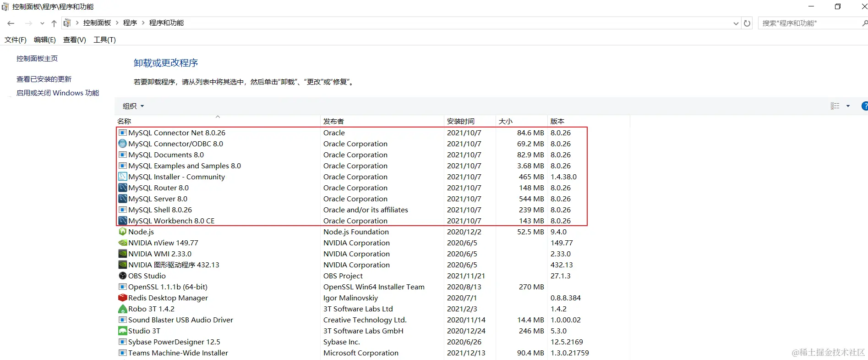Go back with the back arrow
The image size is (868, 360).
[11, 23]
